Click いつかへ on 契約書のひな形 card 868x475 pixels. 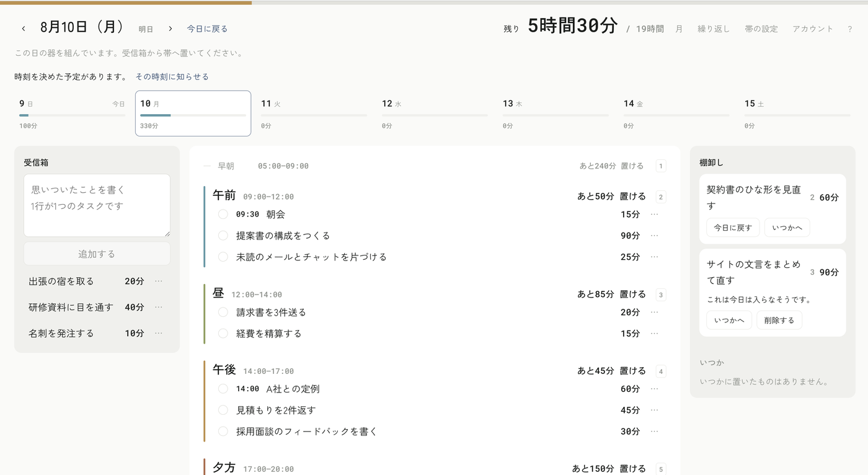pyautogui.click(x=787, y=228)
